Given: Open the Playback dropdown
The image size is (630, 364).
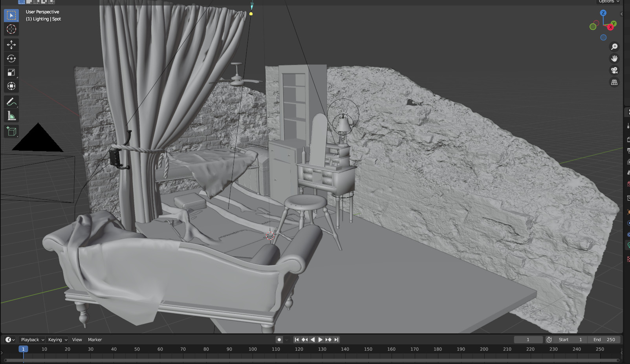Looking at the screenshot, I should tap(32, 340).
